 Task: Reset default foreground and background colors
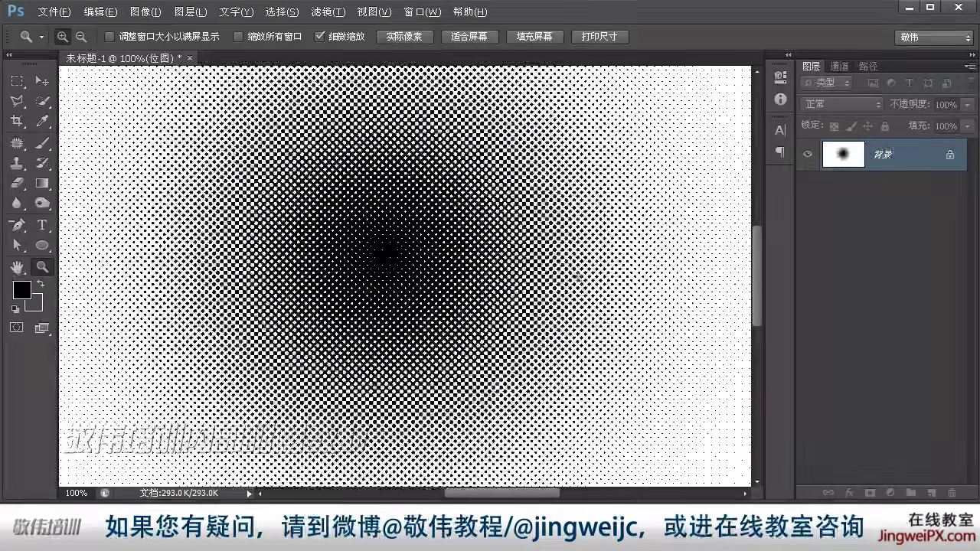pos(15,309)
